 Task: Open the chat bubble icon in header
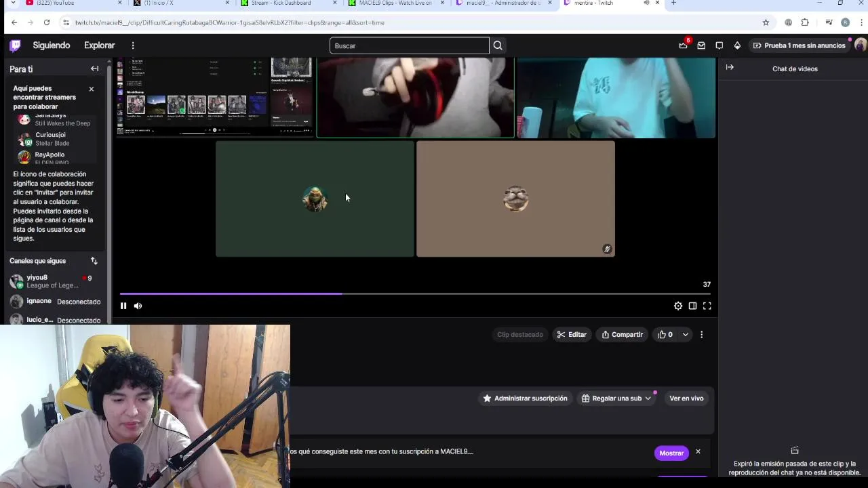coord(719,45)
